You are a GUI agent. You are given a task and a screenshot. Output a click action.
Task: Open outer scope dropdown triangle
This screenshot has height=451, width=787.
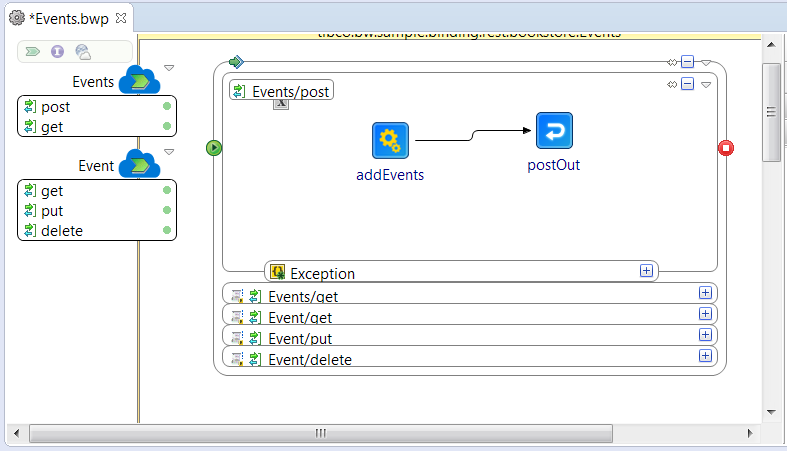point(706,63)
